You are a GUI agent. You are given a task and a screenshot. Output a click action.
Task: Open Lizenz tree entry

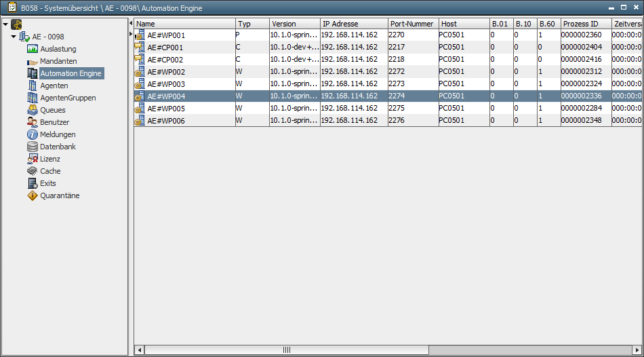tap(50, 159)
